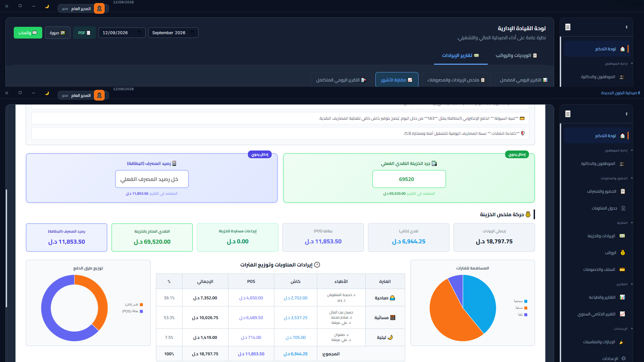Open التقرير اليومي المتكامل sub-tab
Screen dimensions: 644x362
(x=341, y=80)
